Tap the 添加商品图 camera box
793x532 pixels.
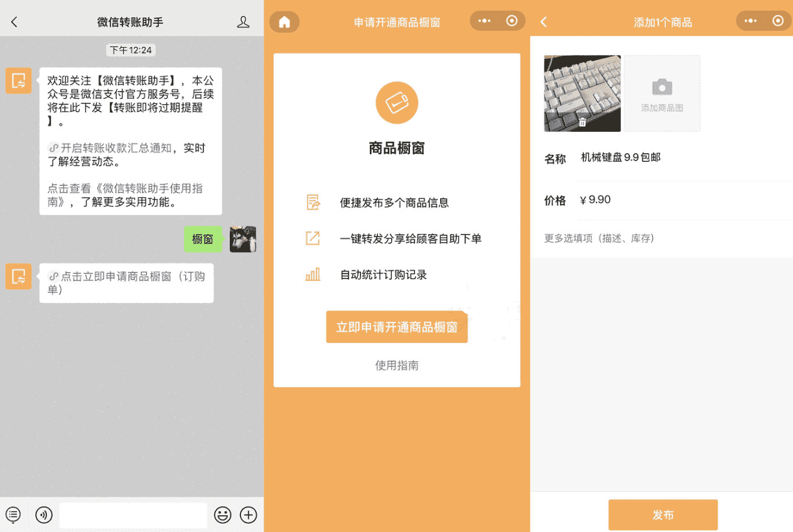662,93
